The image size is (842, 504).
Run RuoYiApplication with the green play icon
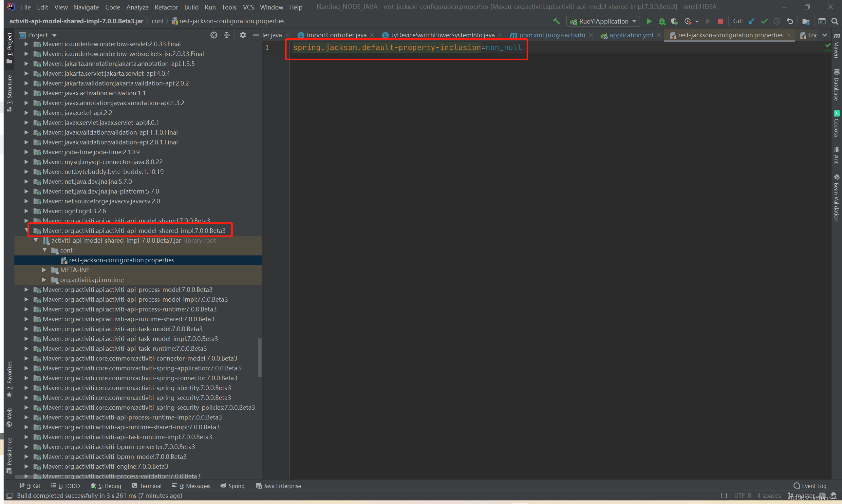click(649, 21)
